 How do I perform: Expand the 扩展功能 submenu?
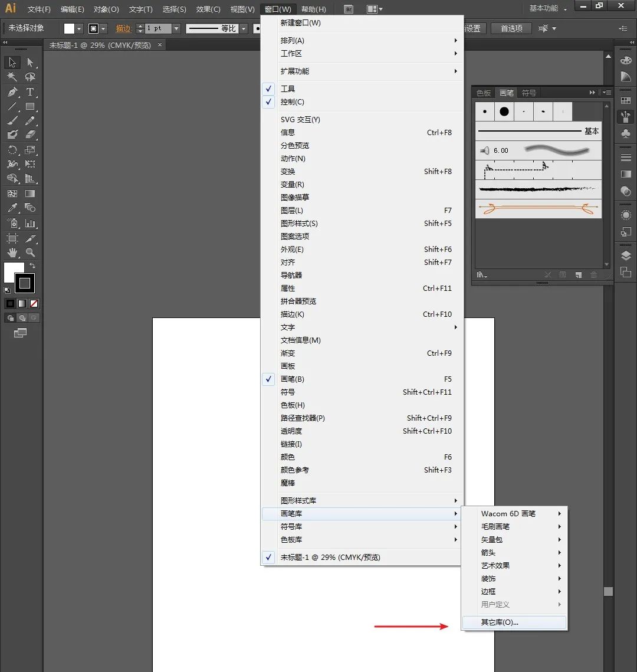pyautogui.click(x=362, y=71)
